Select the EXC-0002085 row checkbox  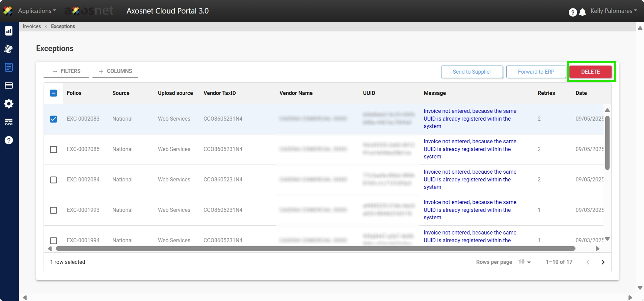(x=53, y=149)
